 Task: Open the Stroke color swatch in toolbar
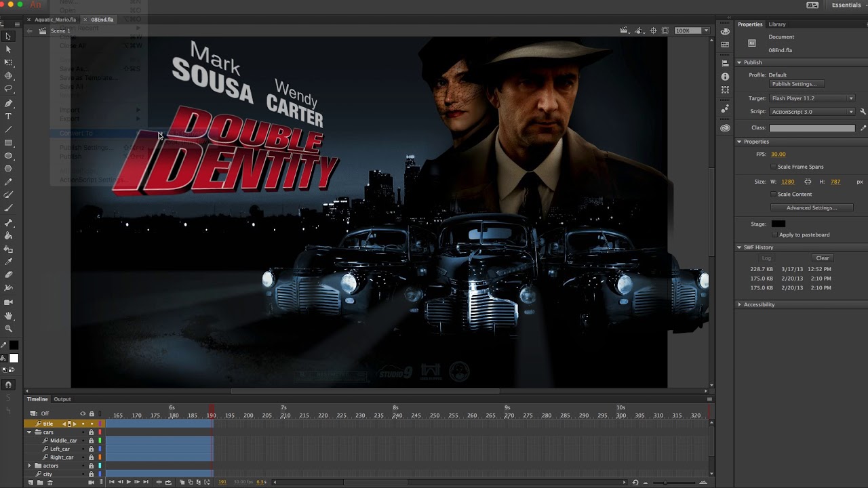coord(14,346)
